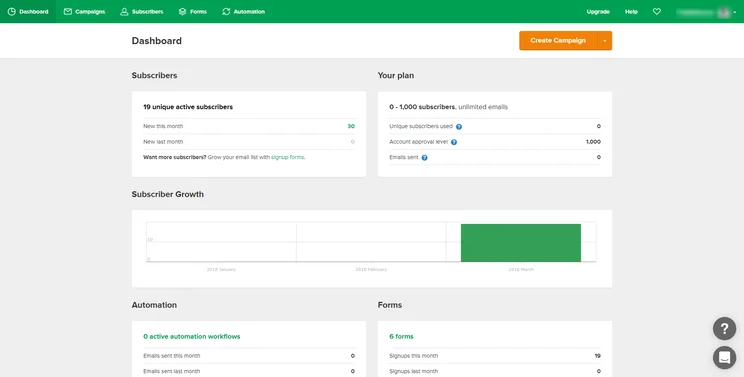Open the 6 forms link

[x=401, y=336]
